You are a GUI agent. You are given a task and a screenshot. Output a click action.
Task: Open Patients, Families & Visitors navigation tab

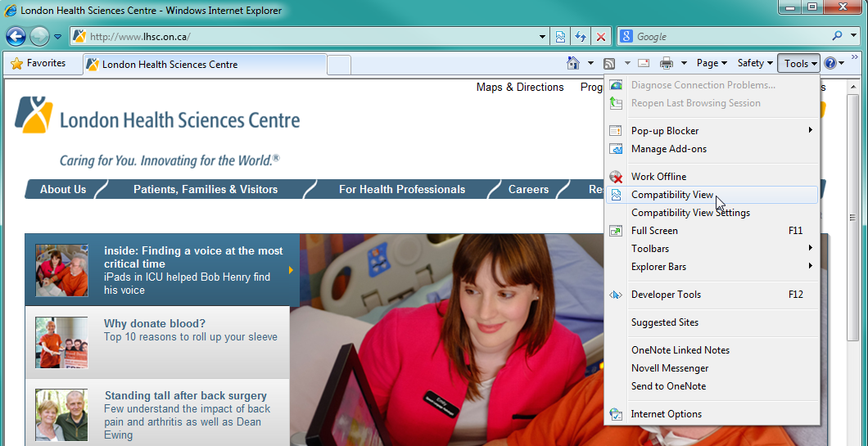[206, 189]
